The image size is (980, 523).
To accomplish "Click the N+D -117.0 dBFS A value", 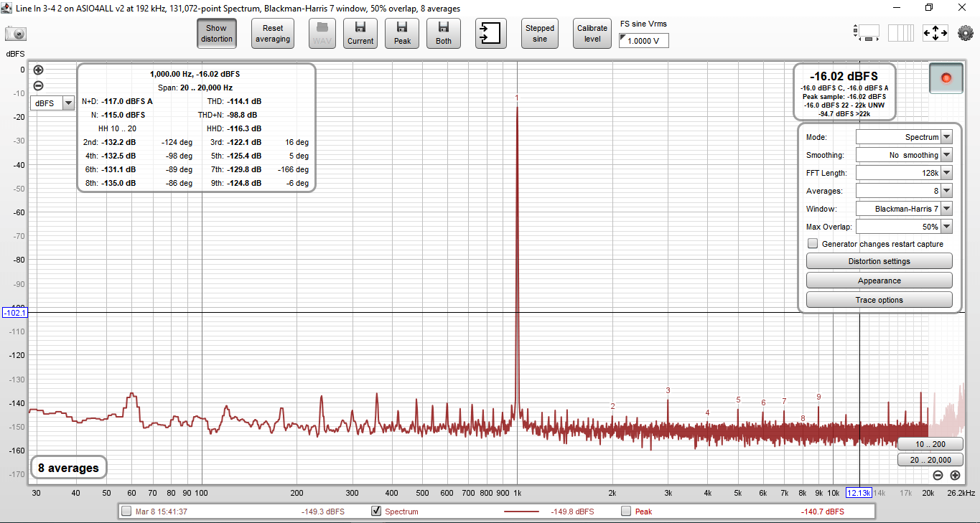I will 127,101.
